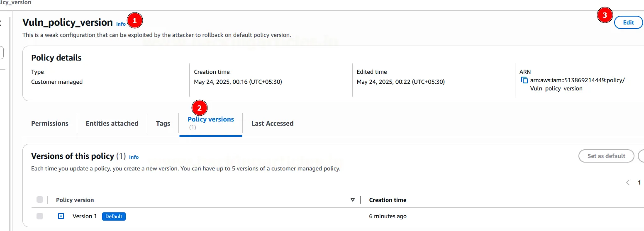Tick the Version 1 row checkbox
This screenshot has height=231, width=644.
(x=40, y=216)
